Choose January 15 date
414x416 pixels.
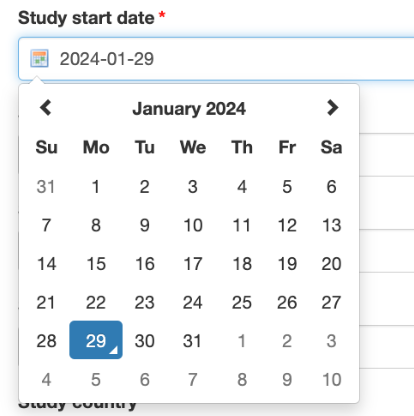click(x=96, y=264)
